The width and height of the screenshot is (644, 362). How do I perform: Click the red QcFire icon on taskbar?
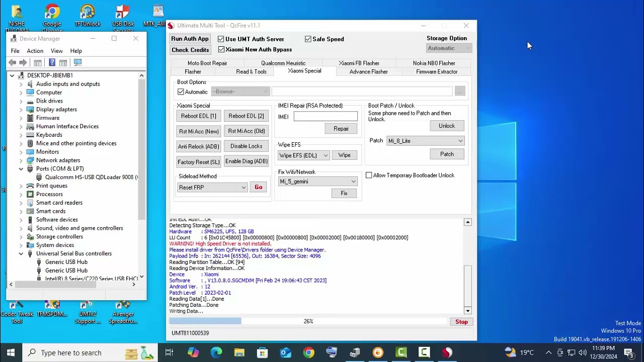click(447, 352)
